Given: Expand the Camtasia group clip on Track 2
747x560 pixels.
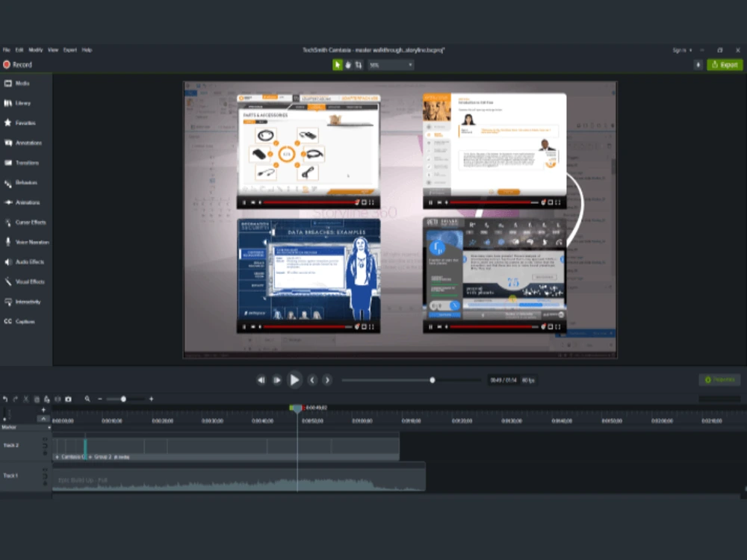Looking at the screenshot, I should coord(58,457).
